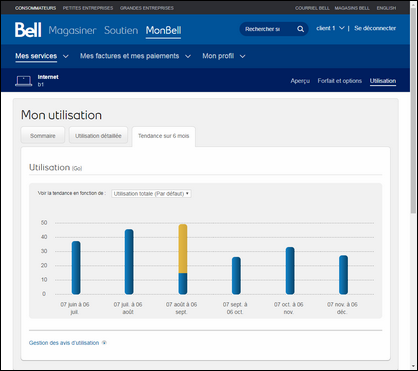Click the 07 juin à 06 juil. bar

[x=76, y=268]
